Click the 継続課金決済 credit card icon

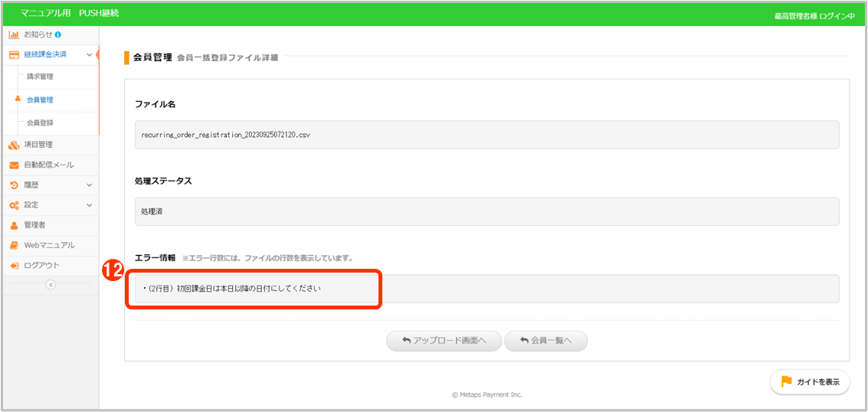click(x=14, y=55)
